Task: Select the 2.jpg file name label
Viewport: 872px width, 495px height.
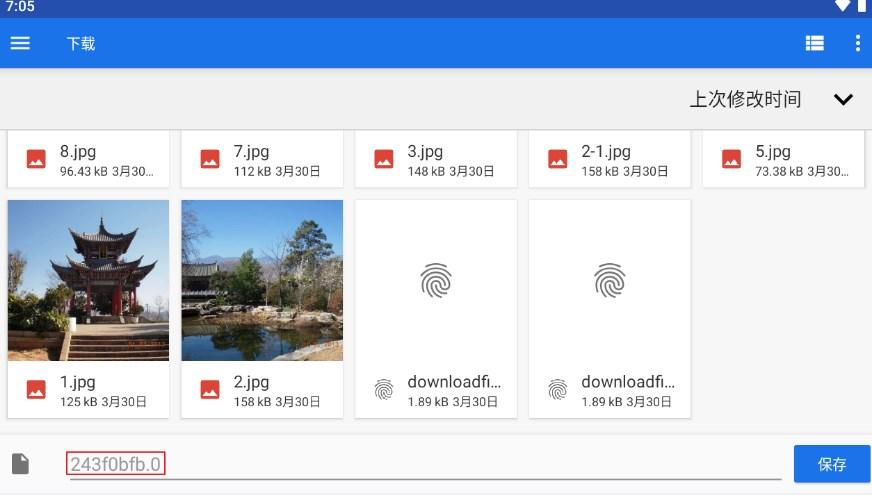Action: pos(252,382)
